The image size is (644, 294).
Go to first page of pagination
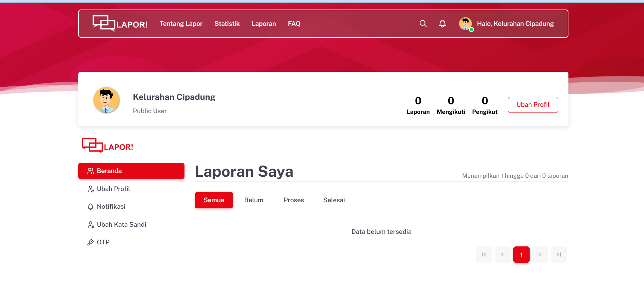point(484,255)
